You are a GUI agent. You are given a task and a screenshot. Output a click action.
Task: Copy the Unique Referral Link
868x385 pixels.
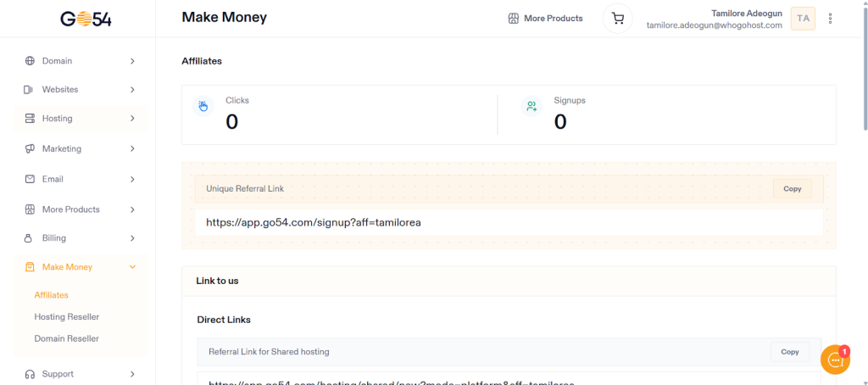click(x=792, y=189)
